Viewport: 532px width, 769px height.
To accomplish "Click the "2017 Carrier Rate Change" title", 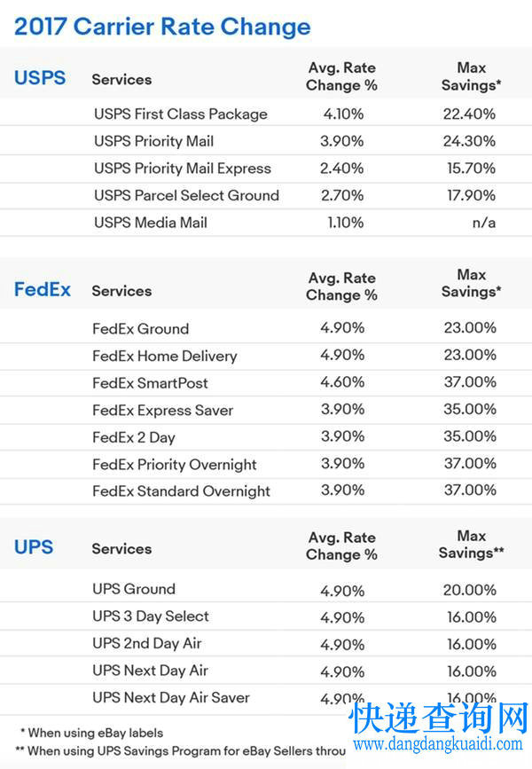I will [162, 27].
